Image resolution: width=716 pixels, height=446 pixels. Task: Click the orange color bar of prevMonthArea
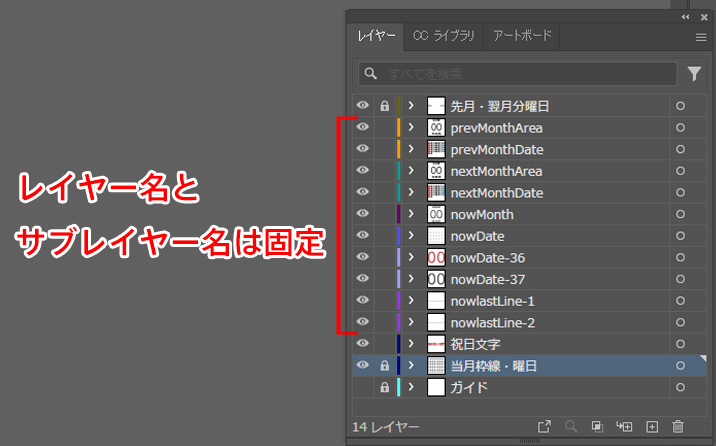pos(399,127)
